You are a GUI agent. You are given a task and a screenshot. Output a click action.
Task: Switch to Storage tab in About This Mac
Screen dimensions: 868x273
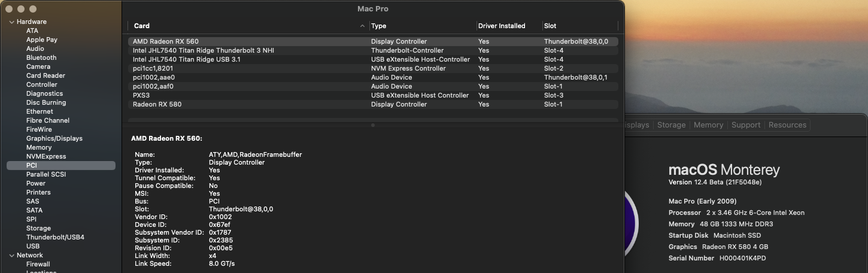671,125
